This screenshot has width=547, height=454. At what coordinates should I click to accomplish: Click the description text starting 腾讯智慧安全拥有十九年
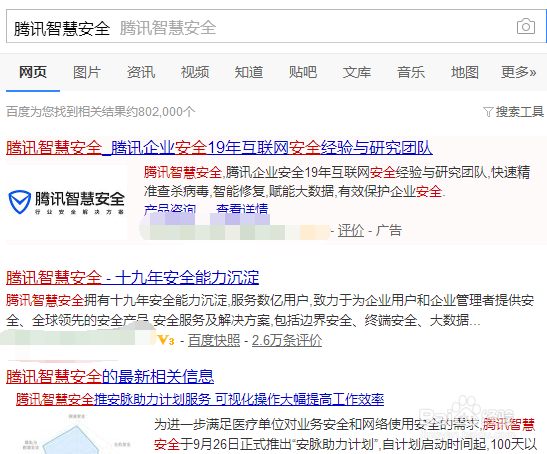click(x=270, y=310)
